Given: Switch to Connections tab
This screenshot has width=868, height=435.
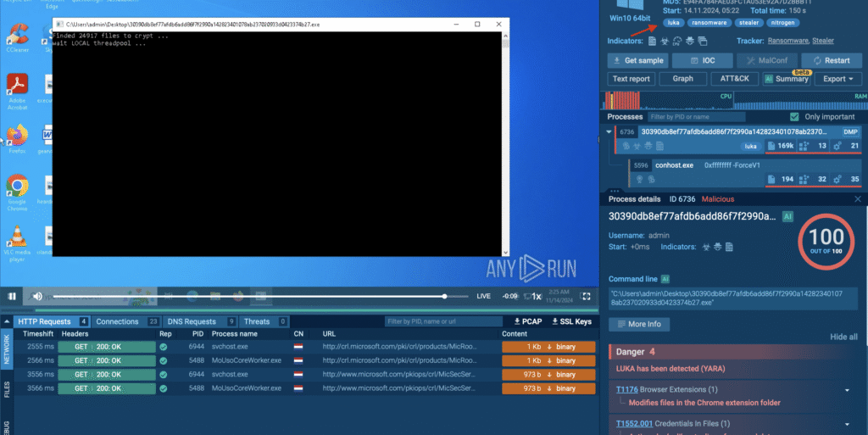Looking at the screenshot, I should click(x=127, y=321).
